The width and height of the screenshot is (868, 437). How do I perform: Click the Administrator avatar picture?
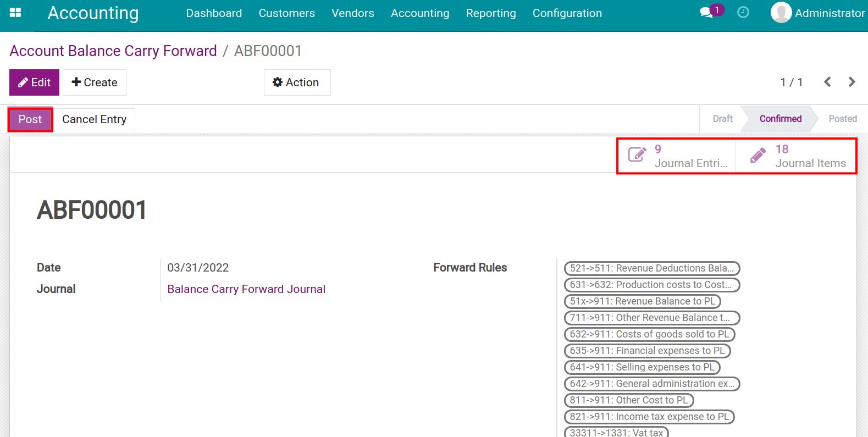[x=781, y=13]
